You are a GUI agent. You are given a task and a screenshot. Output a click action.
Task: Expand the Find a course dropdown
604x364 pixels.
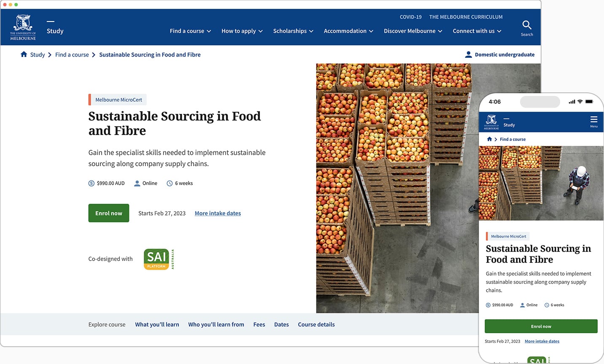[190, 31]
